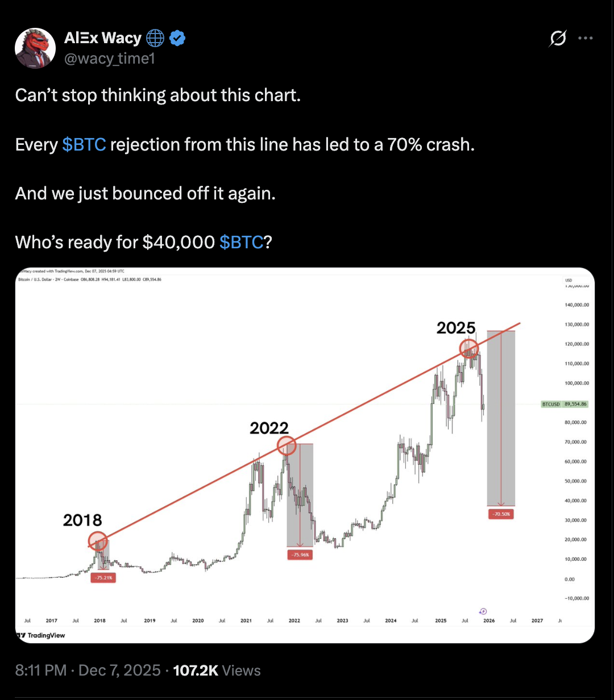614x700 pixels.
Task: Click the circled 2018 rejection point on the chart
Action: 98,541
